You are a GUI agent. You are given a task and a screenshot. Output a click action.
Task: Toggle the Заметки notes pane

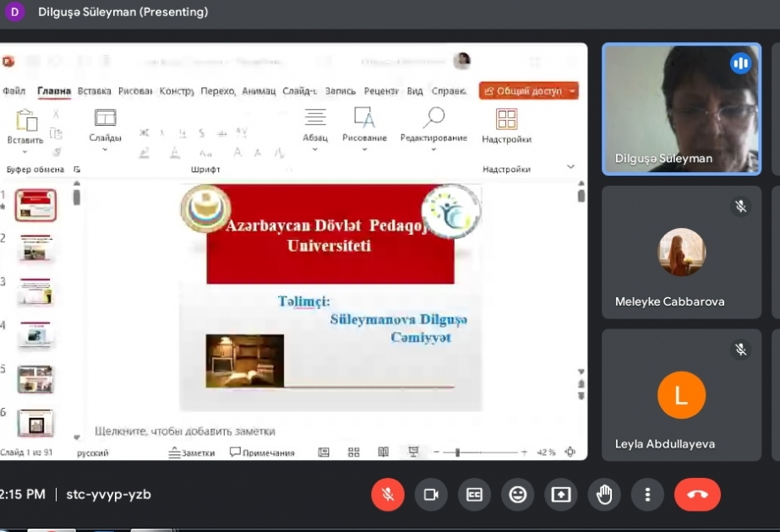click(192, 453)
